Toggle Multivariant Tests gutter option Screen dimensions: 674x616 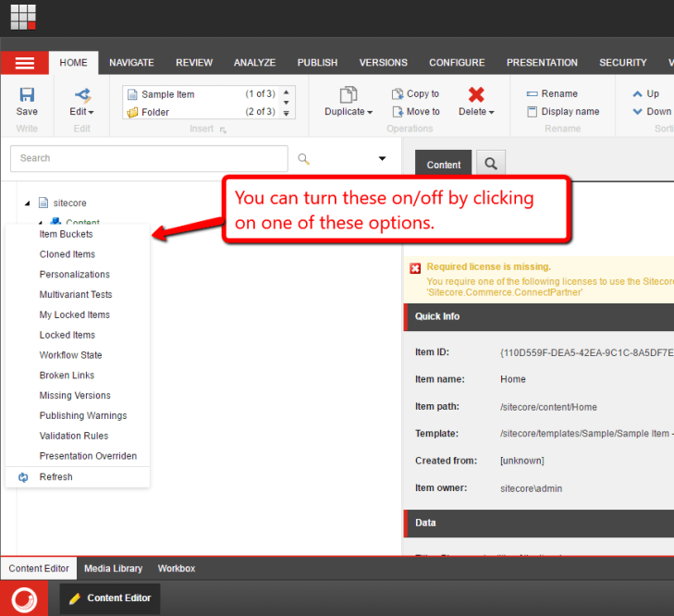(78, 295)
